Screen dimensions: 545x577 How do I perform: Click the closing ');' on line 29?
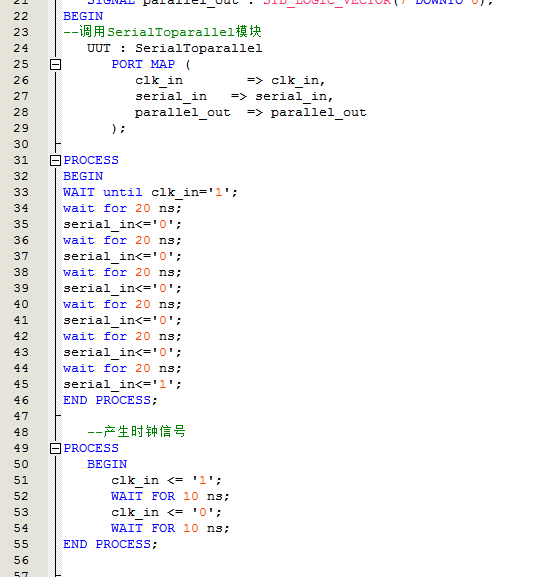click(118, 128)
